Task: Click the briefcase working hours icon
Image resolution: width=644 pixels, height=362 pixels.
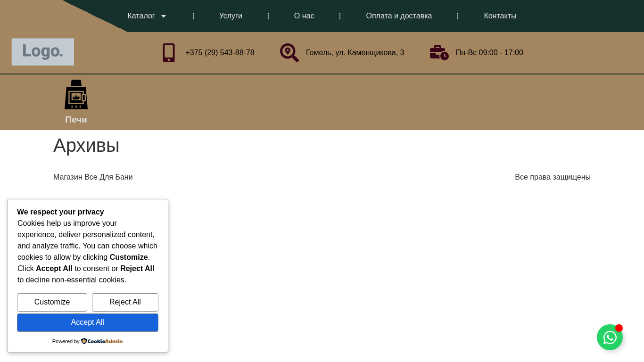Action: tap(439, 53)
